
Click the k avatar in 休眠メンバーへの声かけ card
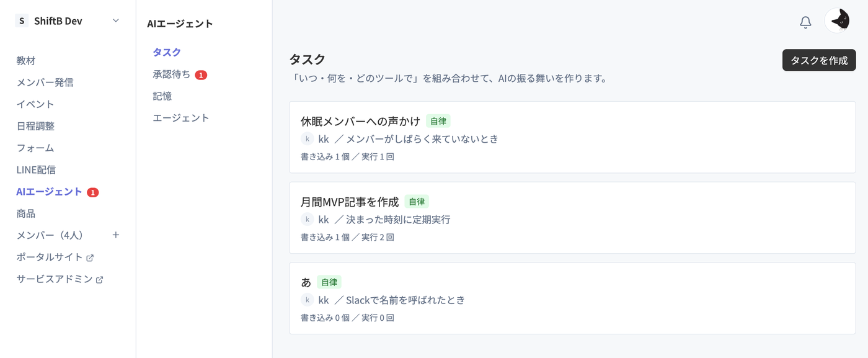point(308,139)
